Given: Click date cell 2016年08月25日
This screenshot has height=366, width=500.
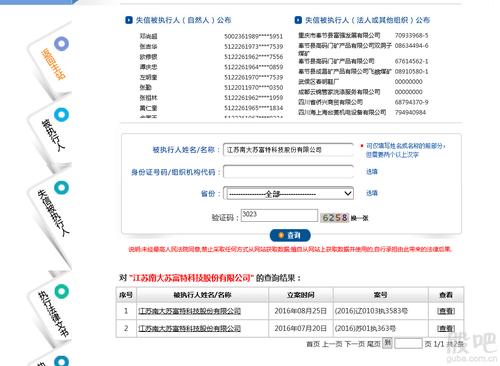Looking at the screenshot, I should [300, 311].
